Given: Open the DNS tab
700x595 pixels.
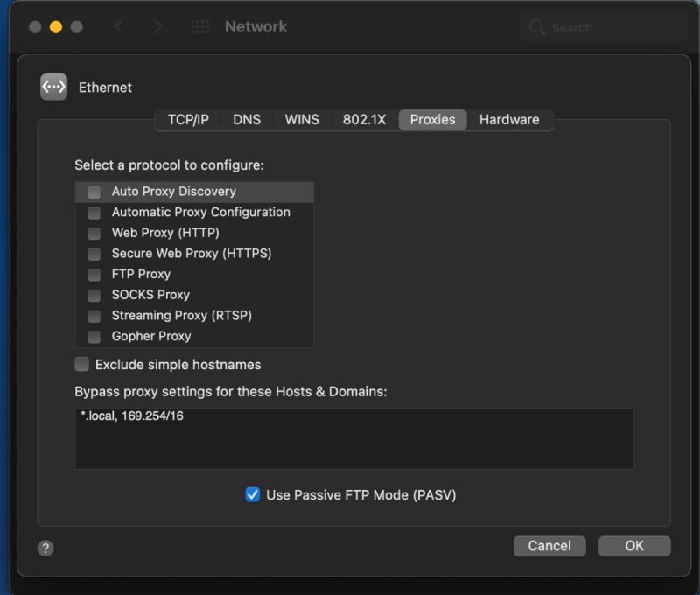Looking at the screenshot, I should [247, 120].
